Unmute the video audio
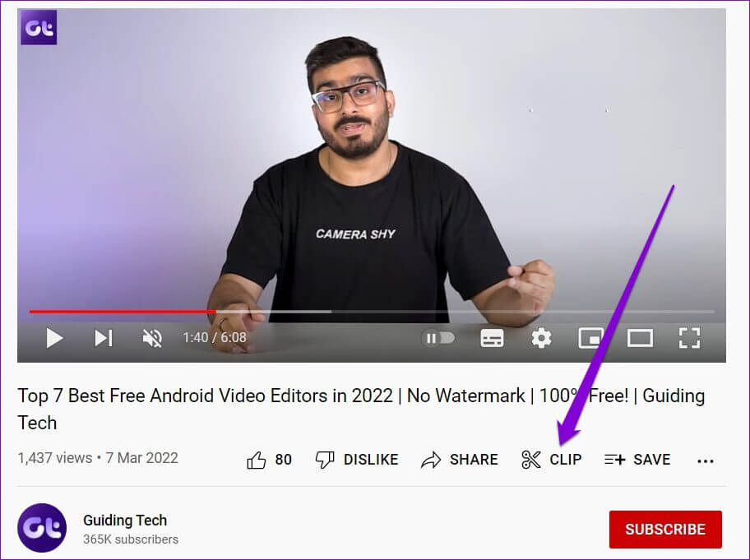This screenshot has width=750, height=560. pyautogui.click(x=153, y=338)
